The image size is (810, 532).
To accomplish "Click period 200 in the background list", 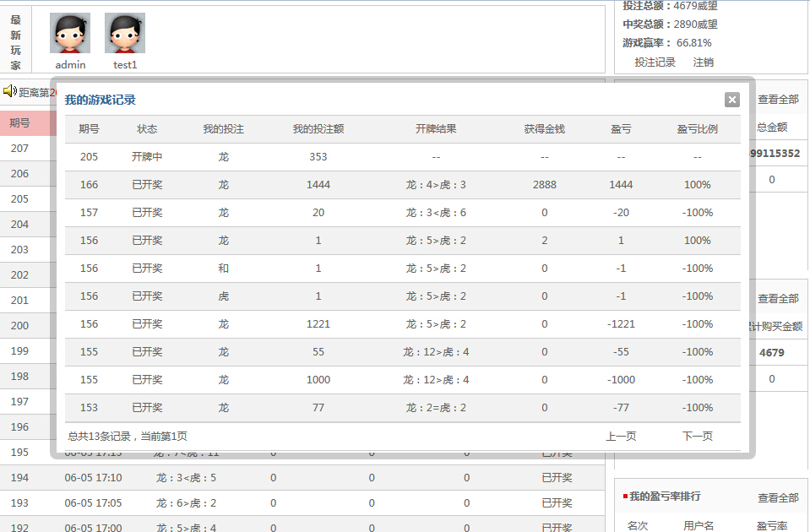I will point(19,326).
